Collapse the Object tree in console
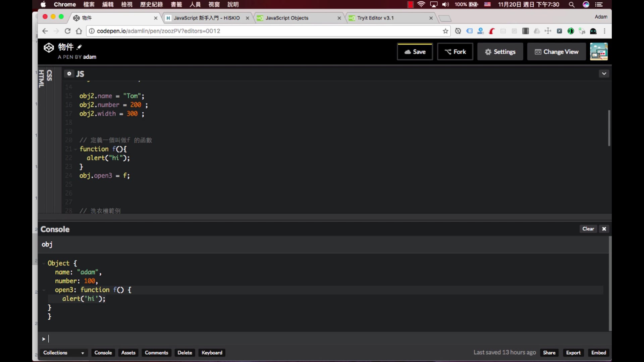This screenshot has height=362, width=644. tap(44, 263)
